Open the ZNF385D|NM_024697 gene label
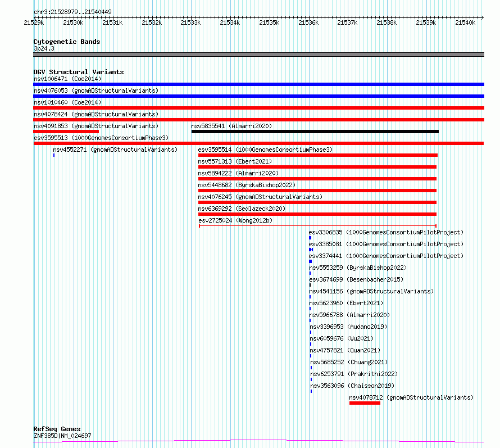Image resolution: width=500 pixels, height=448 pixels. [x=62, y=436]
